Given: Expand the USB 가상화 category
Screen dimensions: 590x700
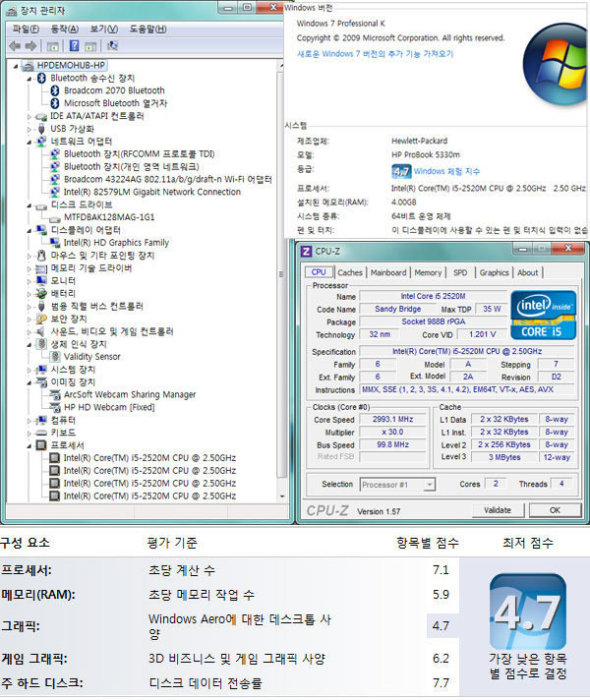Looking at the screenshot, I should tap(29, 130).
